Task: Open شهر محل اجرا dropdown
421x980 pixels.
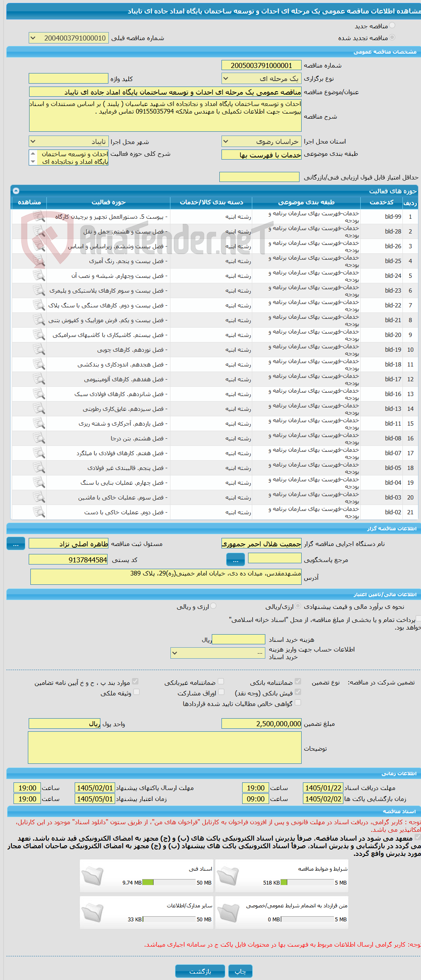Action: tap(69, 141)
